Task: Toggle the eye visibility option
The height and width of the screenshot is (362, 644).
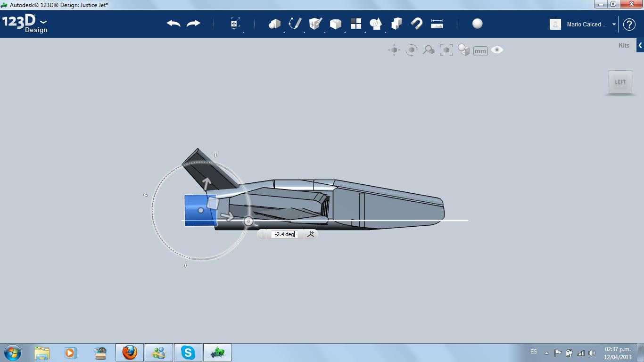Action: (x=497, y=50)
